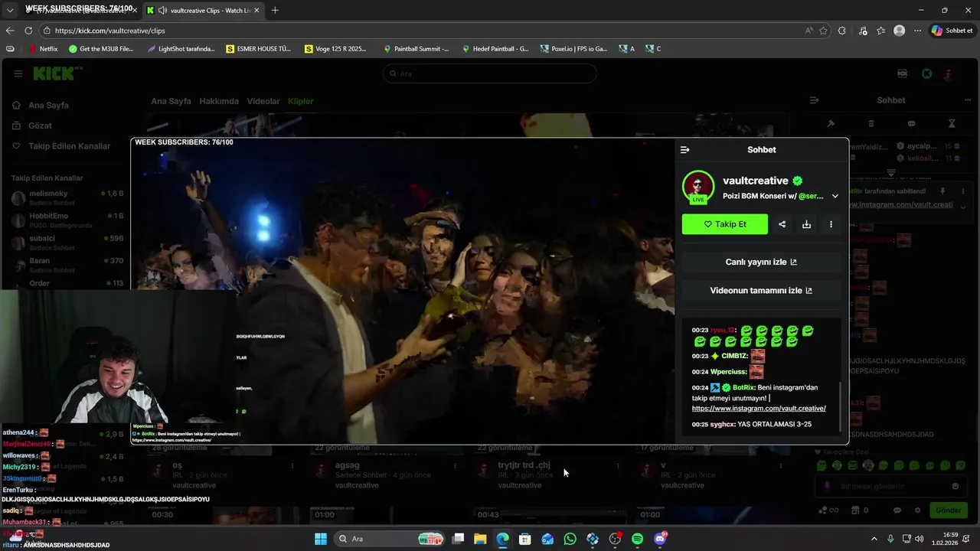Image resolution: width=980 pixels, height=551 pixels.
Task: Open the background chat three-dot options
Action: [x=968, y=100]
